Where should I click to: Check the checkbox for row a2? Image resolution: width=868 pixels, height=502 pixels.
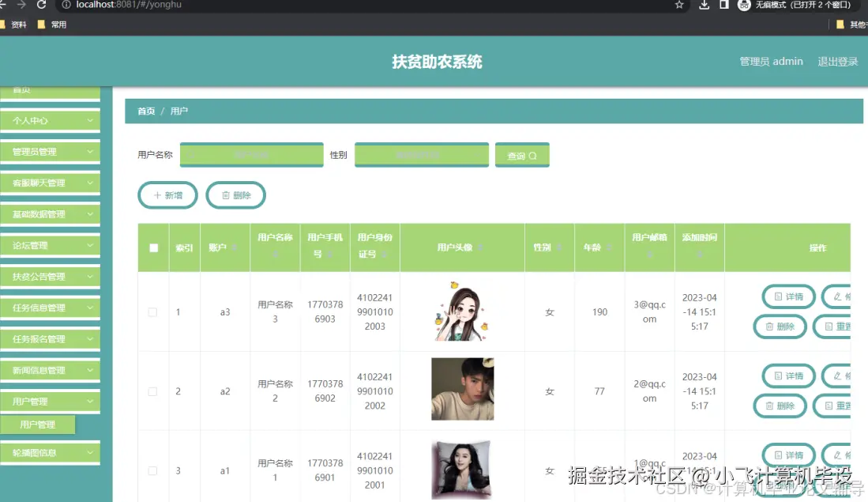pyautogui.click(x=152, y=391)
